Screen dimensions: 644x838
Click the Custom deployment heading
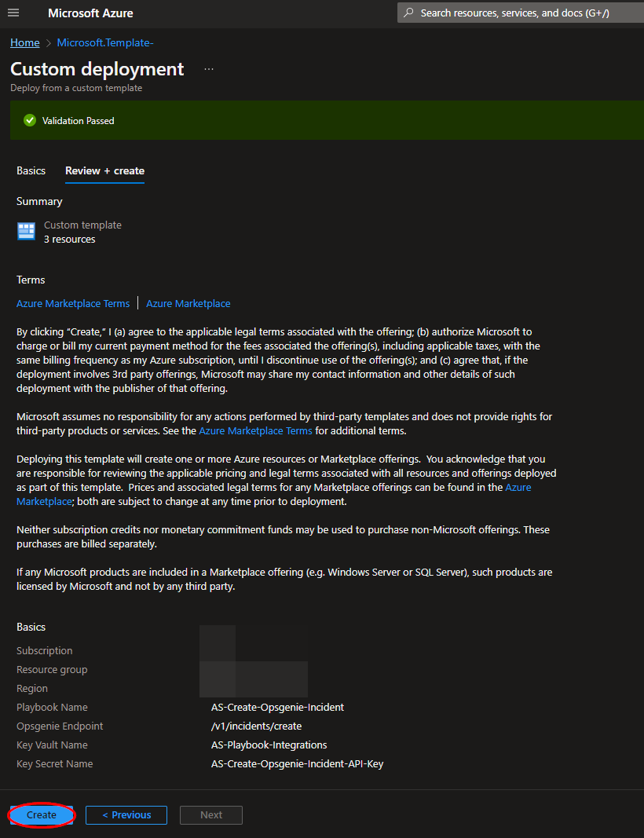click(97, 69)
